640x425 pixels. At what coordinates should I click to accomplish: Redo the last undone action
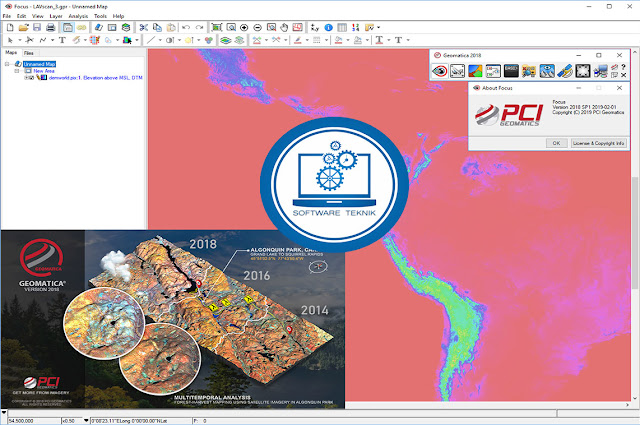click(x=200, y=27)
